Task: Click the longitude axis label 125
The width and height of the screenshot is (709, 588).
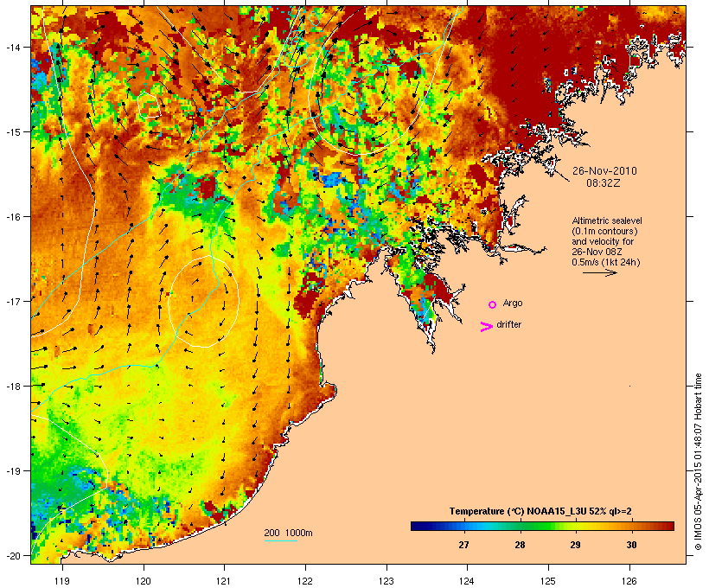Action: pos(548,581)
